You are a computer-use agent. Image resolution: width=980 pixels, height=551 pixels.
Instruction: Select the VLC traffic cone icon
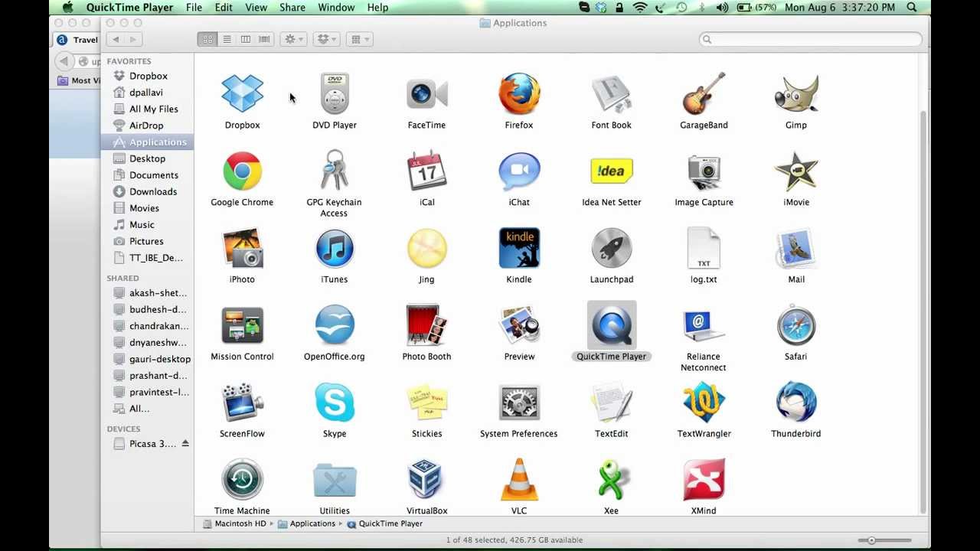(x=519, y=480)
